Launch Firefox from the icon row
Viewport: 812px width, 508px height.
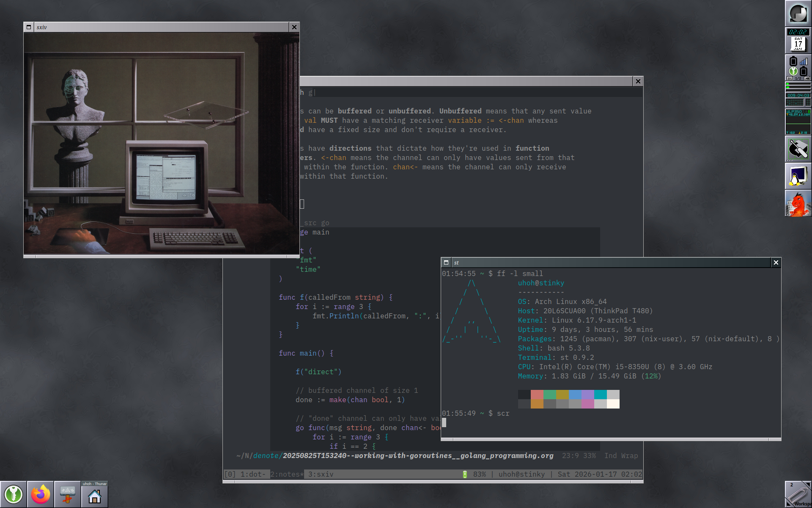41,494
